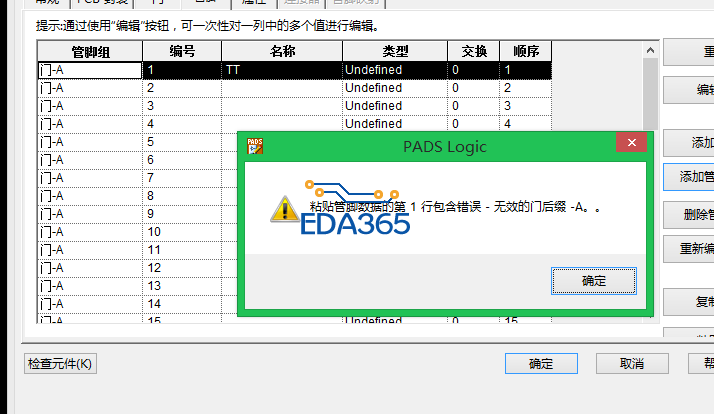The image size is (714, 414).
Task: Click pin number 4 in the 编号 column
Action: (x=182, y=124)
